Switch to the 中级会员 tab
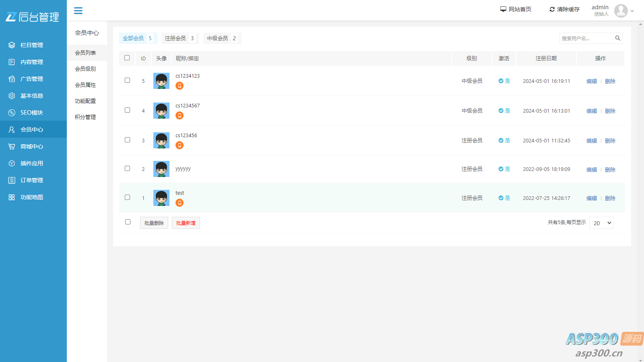 coord(221,38)
